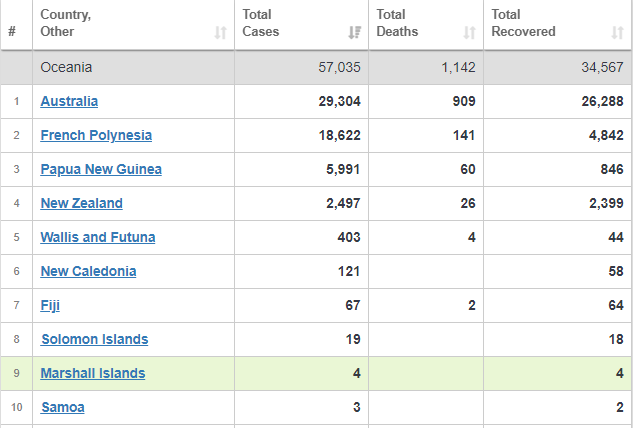This screenshot has width=633, height=428.
Task: Open the New Caledonia link
Action: 88,271
